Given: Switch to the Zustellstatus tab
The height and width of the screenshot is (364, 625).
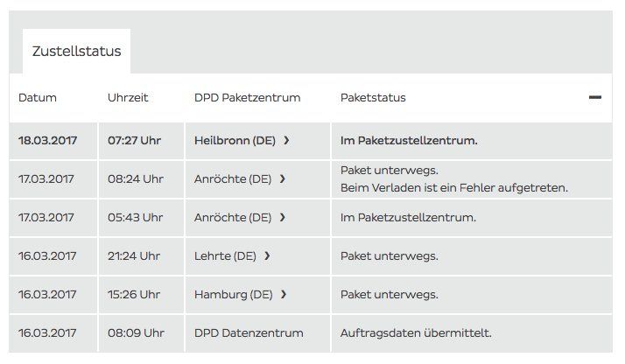Looking at the screenshot, I should pos(76,51).
